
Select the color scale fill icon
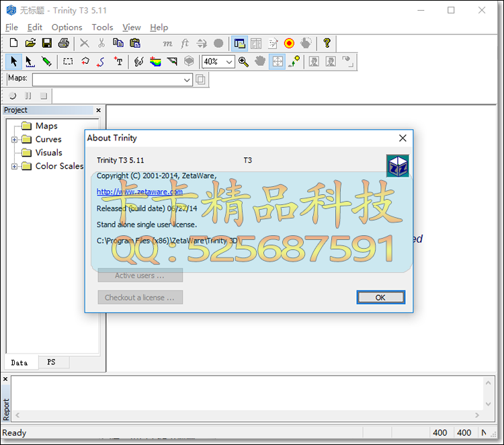pyautogui.click(x=155, y=61)
